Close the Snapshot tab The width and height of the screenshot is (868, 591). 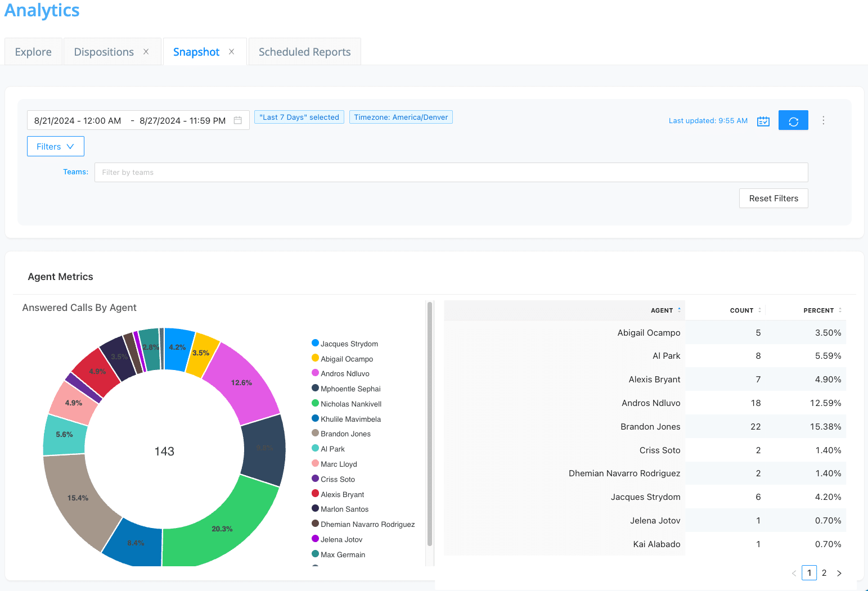231,51
